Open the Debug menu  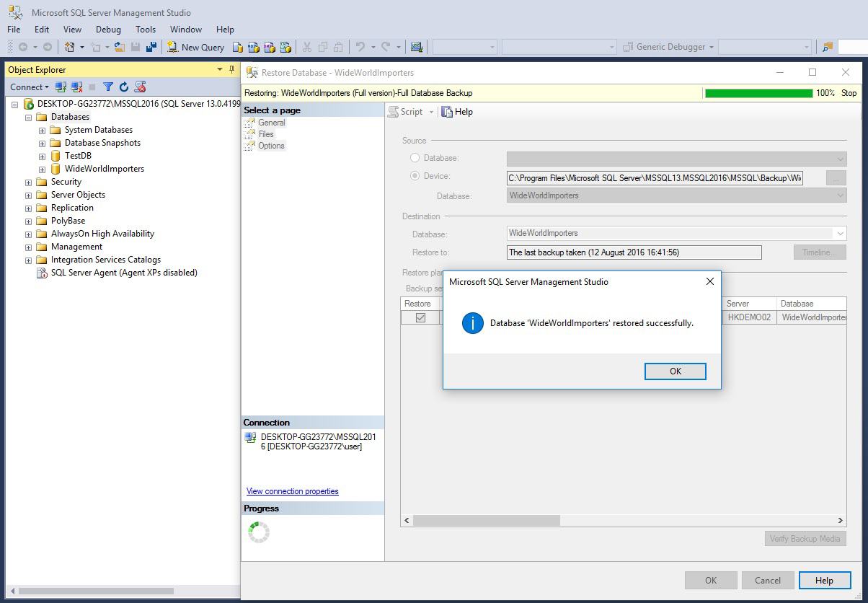pos(108,30)
